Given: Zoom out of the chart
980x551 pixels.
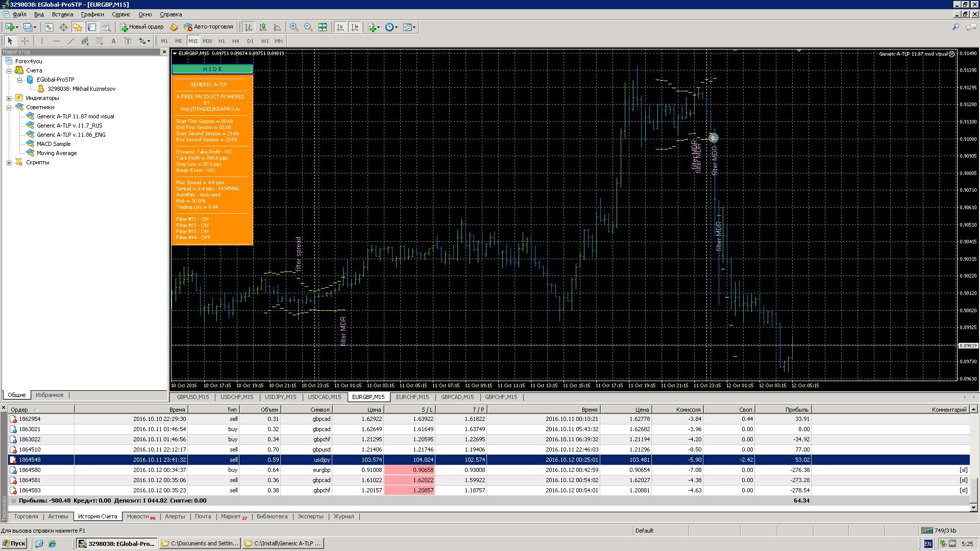Looking at the screenshot, I should (x=308, y=27).
